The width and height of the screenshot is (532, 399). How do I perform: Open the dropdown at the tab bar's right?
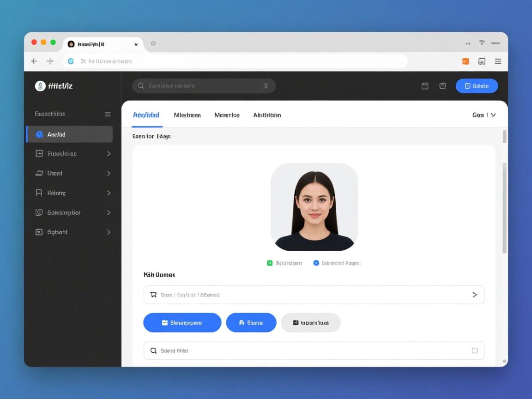click(x=484, y=115)
